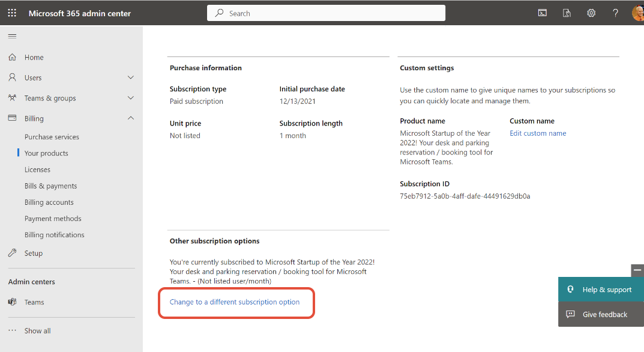Image resolution: width=644 pixels, height=352 pixels.
Task: Click the 'Not listed' unit price value
Action: [185, 136]
